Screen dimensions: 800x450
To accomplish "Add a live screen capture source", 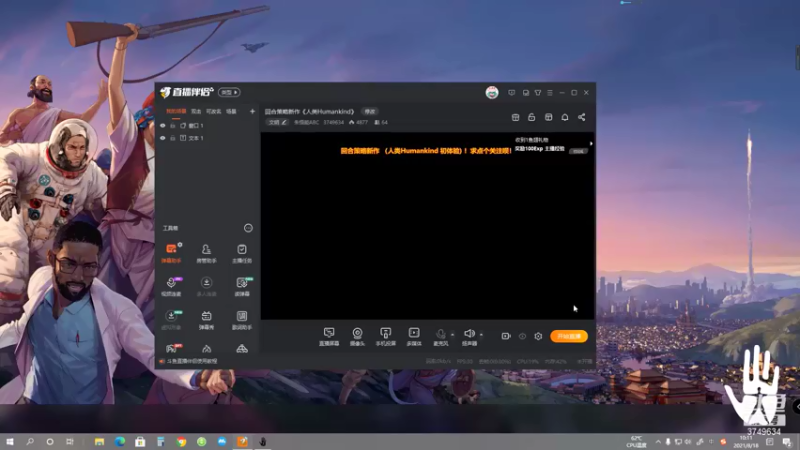I will [x=329, y=337].
